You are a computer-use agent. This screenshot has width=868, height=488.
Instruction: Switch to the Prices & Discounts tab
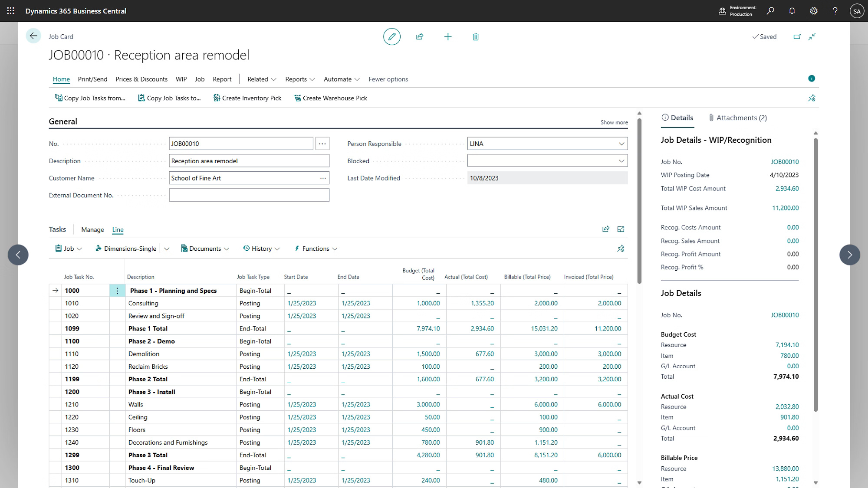click(x=141, y=79)
